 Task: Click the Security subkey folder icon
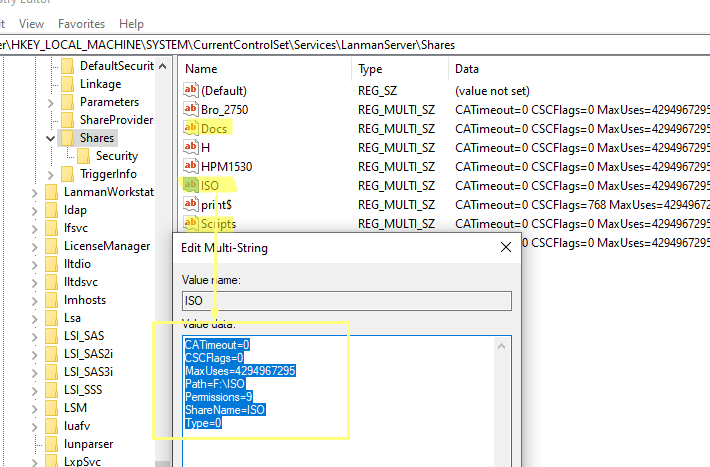coord(84,156)
